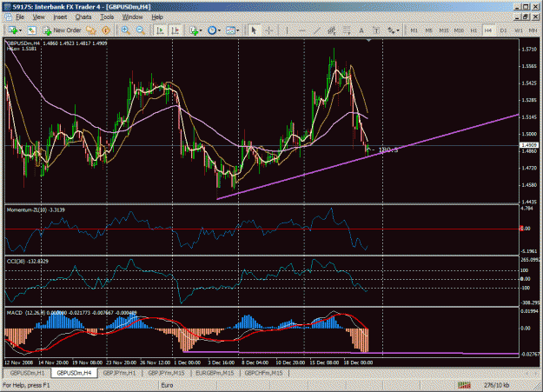Click the Arrows objects icon
This screenshot has height=392, width=543.
391,30
